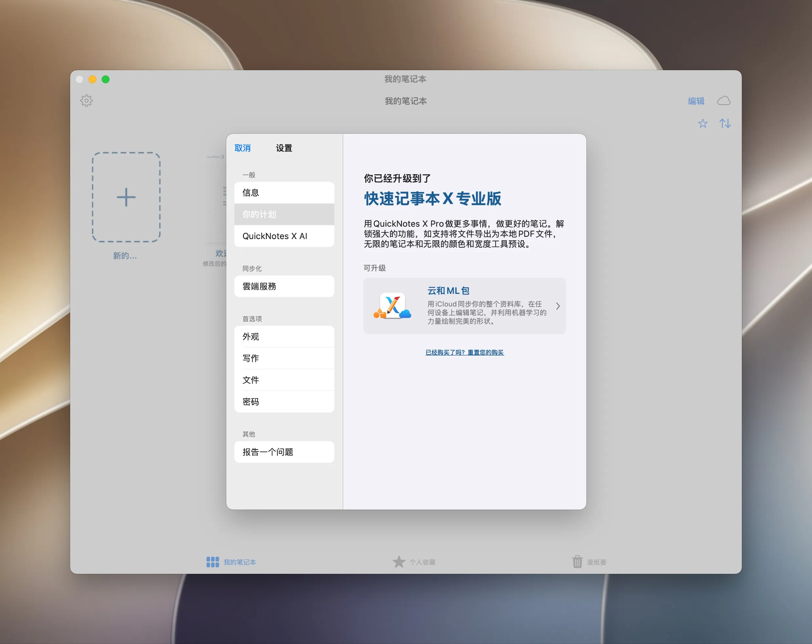Open 外观 preferences
The image size is (812, 644).
tap(284, 337)
